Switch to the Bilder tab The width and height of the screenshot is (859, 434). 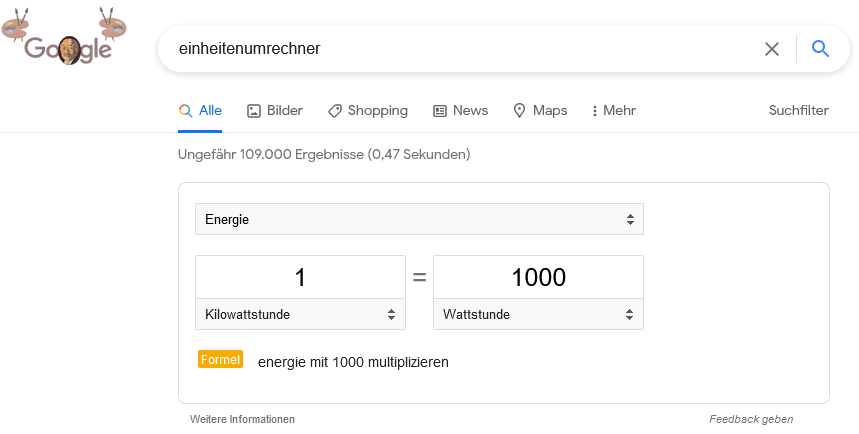[275, 111]
